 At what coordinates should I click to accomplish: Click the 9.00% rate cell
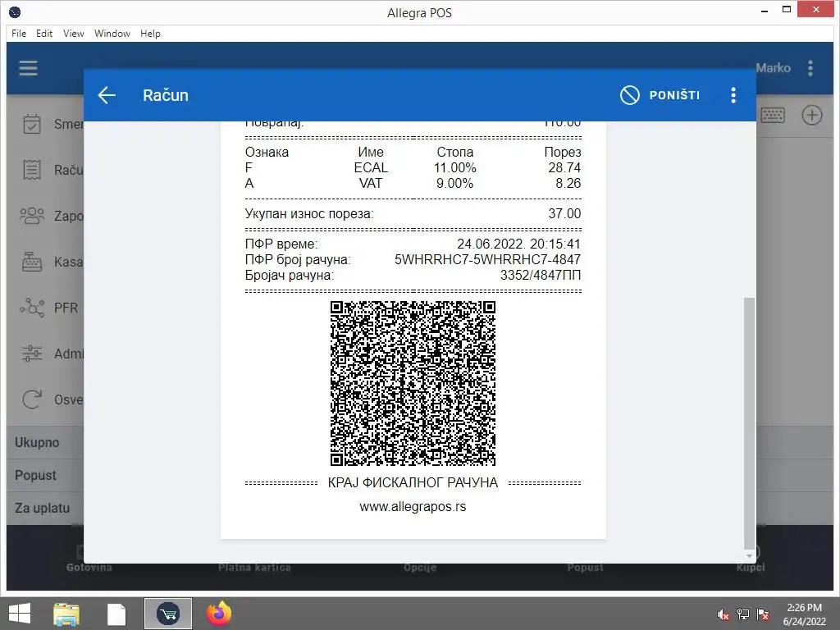(x=454, y=183)
